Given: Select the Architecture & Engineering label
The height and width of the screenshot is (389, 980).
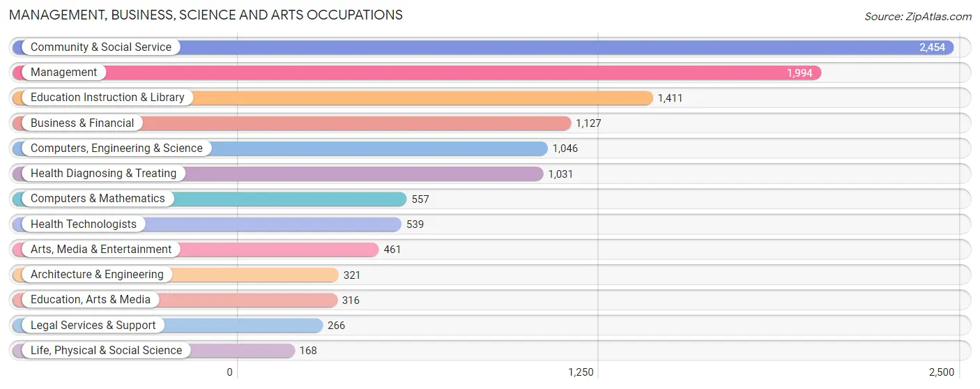Looking at the screenshot, I should (x=97, y=275).
